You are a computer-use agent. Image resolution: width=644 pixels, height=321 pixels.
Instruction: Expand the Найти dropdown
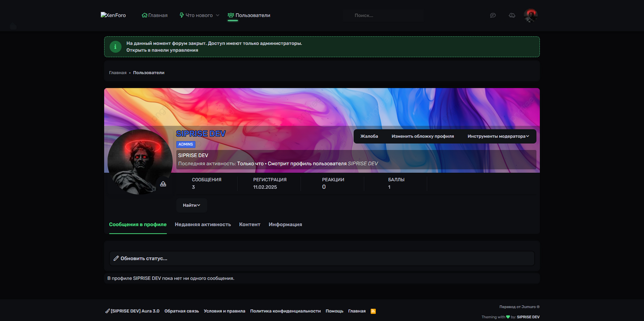191,205
